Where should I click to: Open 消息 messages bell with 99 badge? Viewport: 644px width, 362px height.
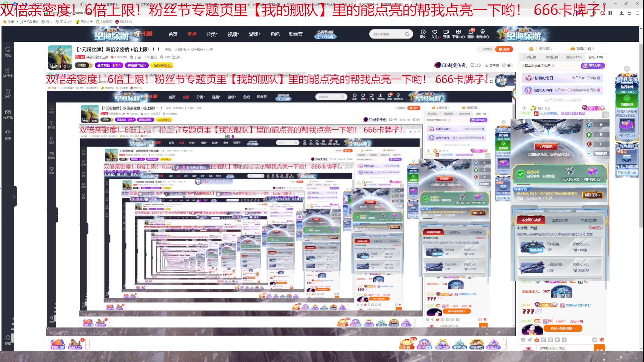click(471, 34)
